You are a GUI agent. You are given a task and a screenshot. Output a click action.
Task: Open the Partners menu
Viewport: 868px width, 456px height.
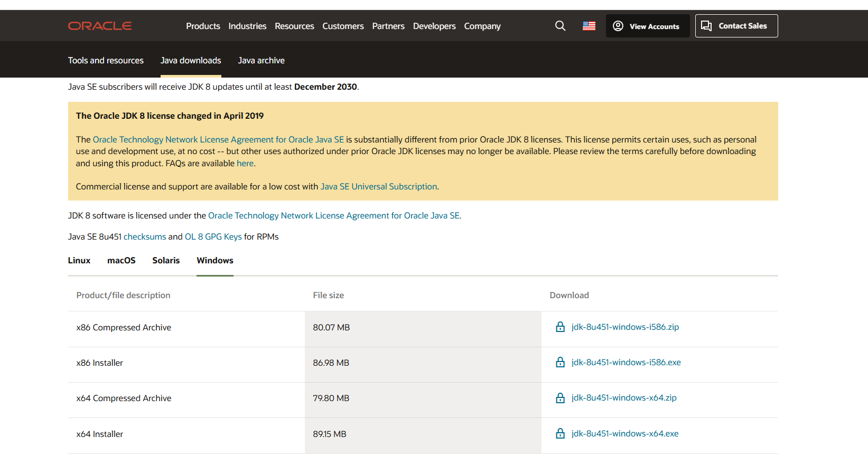(388, 26)
